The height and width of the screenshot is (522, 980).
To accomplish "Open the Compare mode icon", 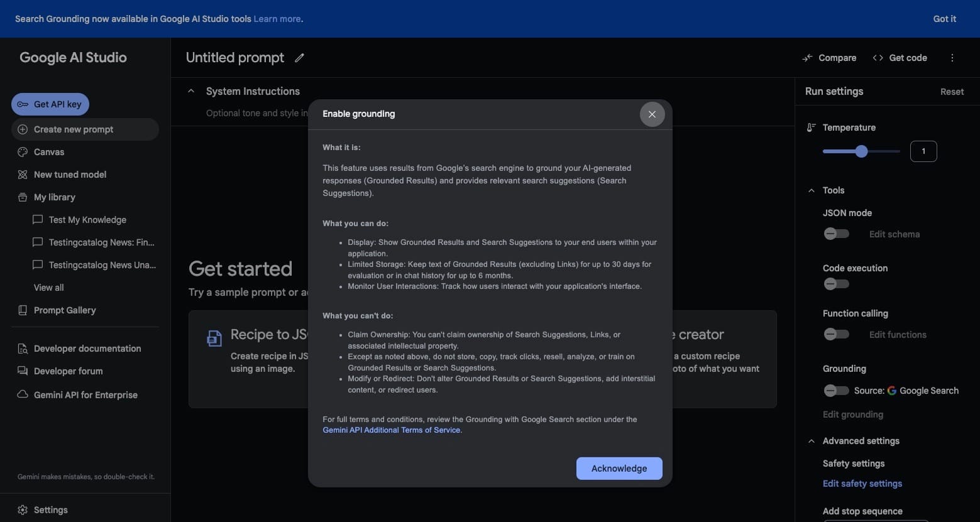I will click(807, 57).
